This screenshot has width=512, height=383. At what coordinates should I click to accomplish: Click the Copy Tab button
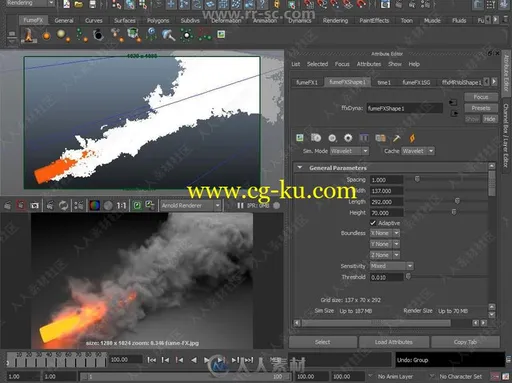point(465,342)
